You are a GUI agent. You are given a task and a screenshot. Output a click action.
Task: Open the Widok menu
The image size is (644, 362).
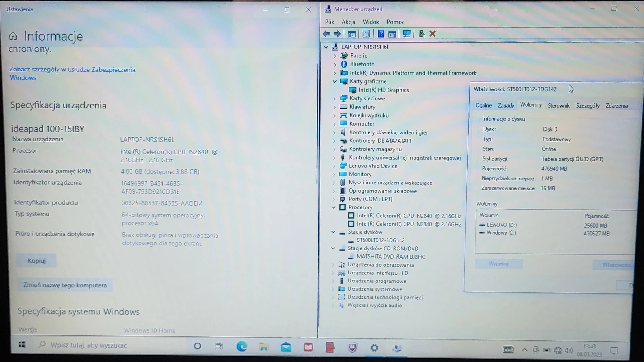371,22
